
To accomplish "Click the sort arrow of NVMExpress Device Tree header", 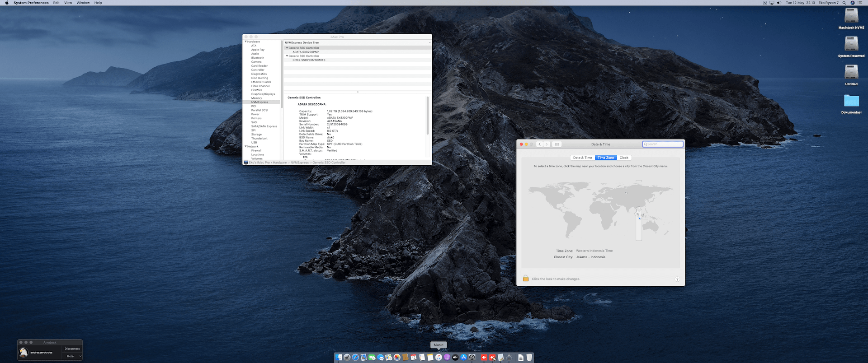I will tap(429, 42).
